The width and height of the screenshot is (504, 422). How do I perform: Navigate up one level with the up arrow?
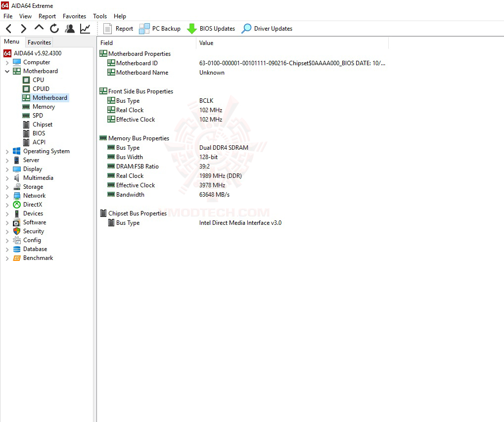(39, 28)
